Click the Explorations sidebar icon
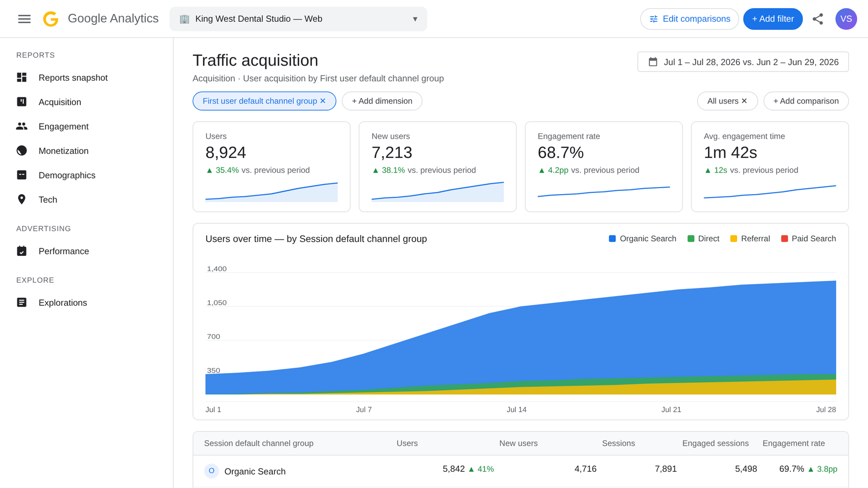868x488 pixels. point(22,303)
